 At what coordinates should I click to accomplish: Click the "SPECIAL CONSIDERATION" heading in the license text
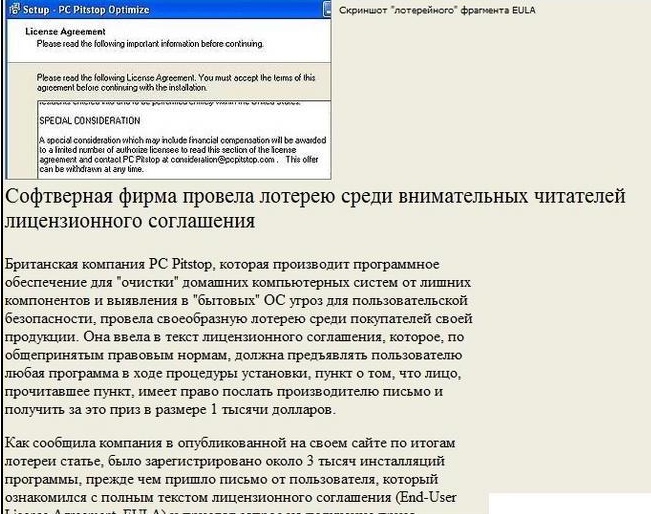[x=90, y=121]
